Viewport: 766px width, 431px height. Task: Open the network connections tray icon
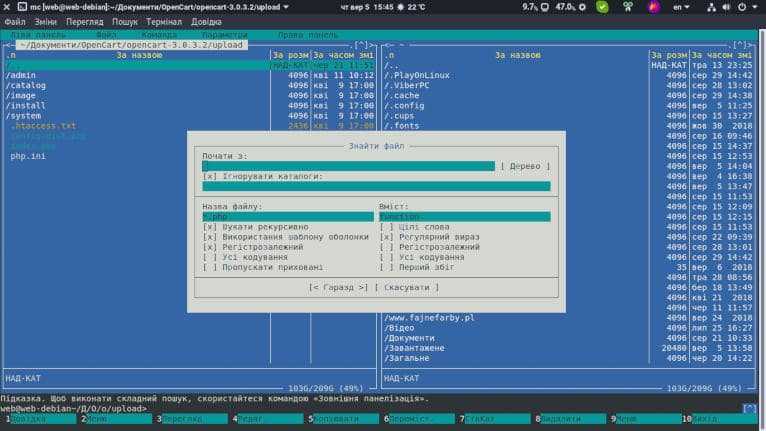pos(711,7)
